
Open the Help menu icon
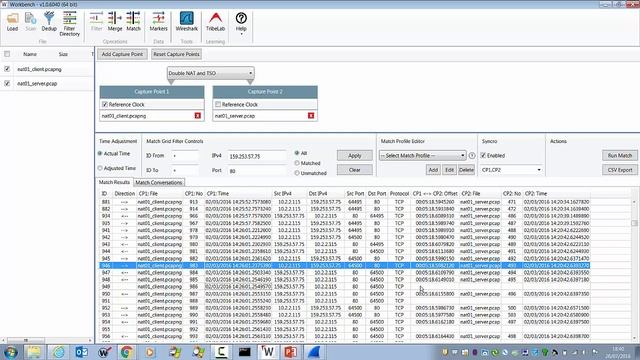[x=241, y=22]
